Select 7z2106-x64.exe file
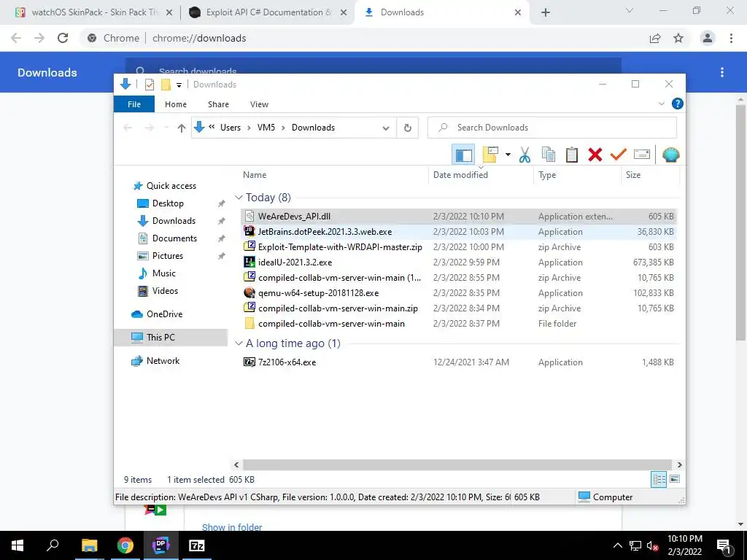 [x=459, y=362]
